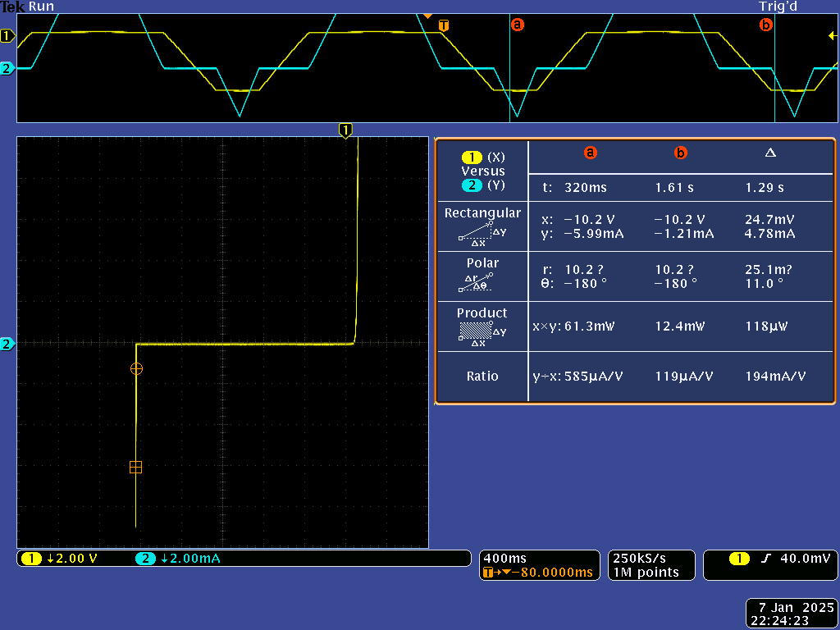Click the yellow 1 (X) source badge
Viewport: 840px width, 630px height.
[472, 157]
